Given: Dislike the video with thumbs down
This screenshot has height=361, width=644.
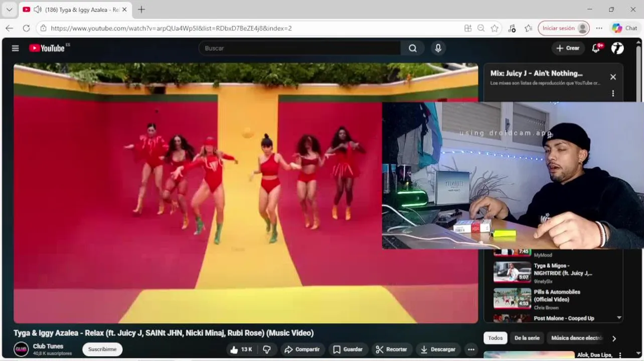Looking at the screenshot, I should click(x=267, y=349).
